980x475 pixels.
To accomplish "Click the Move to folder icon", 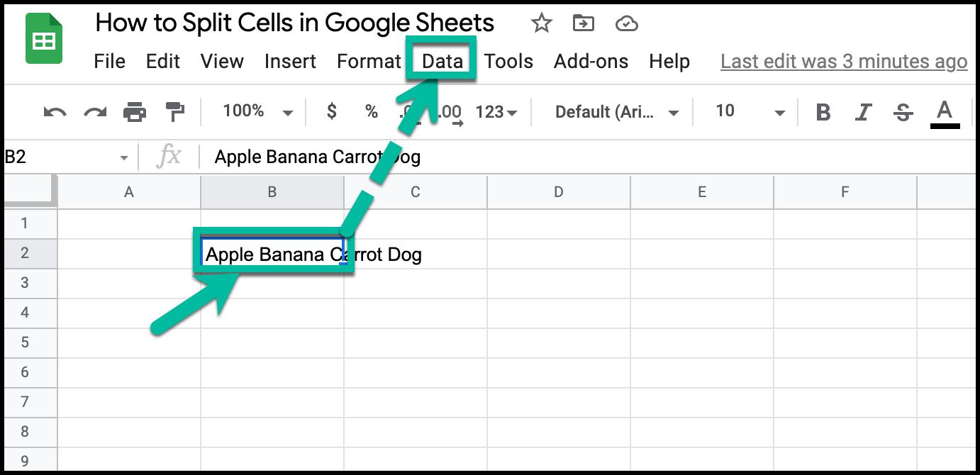I will (x=583, y=23).
